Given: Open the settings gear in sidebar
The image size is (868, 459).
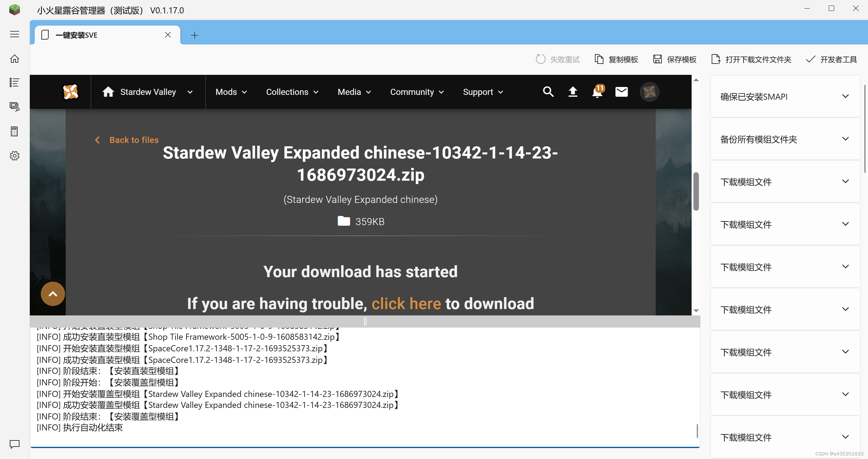Looking at the screenshot, I should click(15, 156).
